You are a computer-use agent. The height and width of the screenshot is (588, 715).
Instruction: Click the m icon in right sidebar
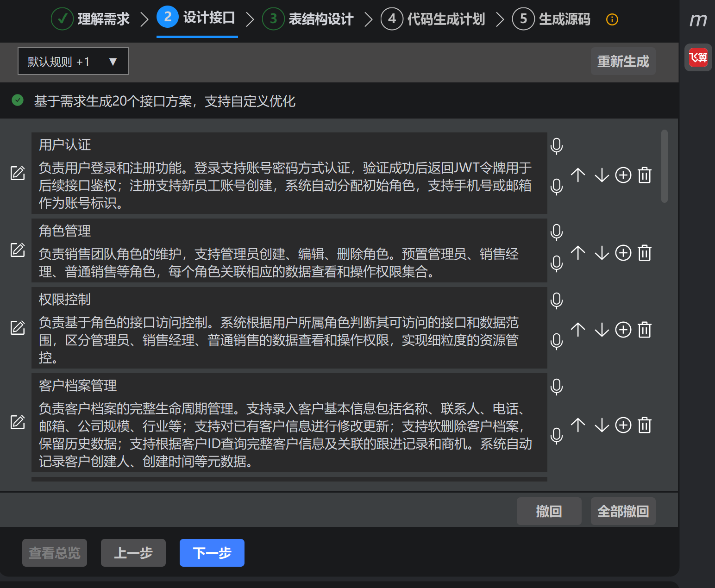[x=698, y=19]
